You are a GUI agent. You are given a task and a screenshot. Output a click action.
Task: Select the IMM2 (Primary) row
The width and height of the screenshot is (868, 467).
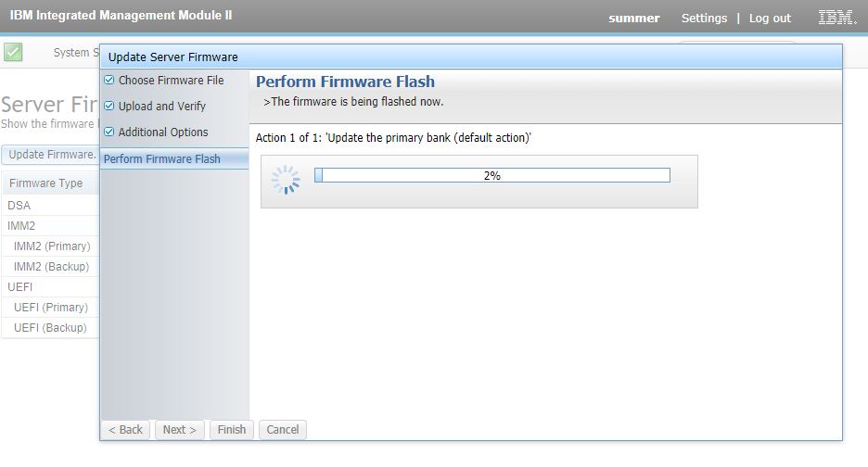click(50, 246)
